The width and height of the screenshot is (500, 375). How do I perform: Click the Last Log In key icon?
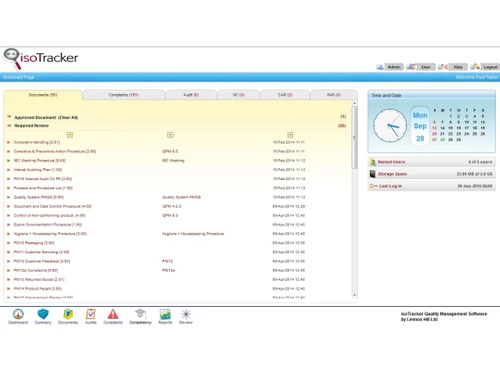point(373,186)
